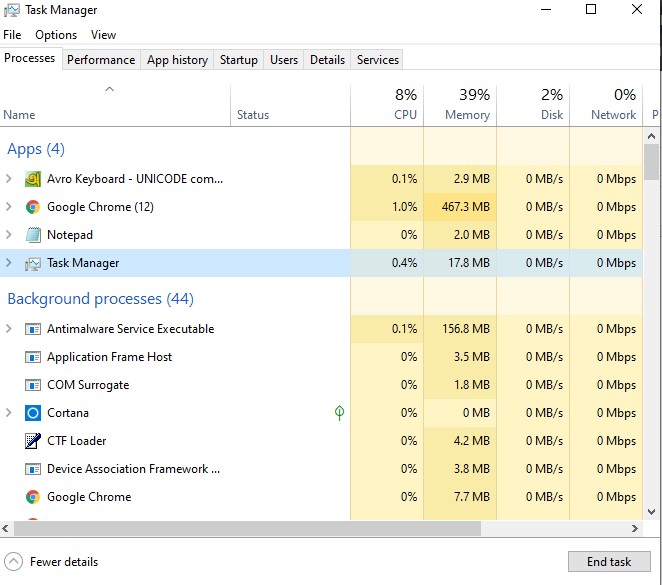Click the Cortana process icon
662x585 pixels.
pos(33,413)
